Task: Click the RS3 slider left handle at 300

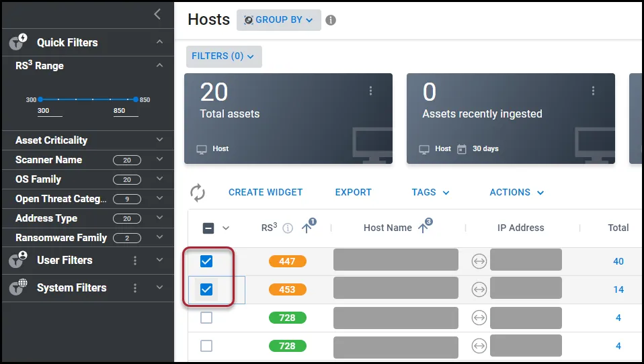Action: 40,99
